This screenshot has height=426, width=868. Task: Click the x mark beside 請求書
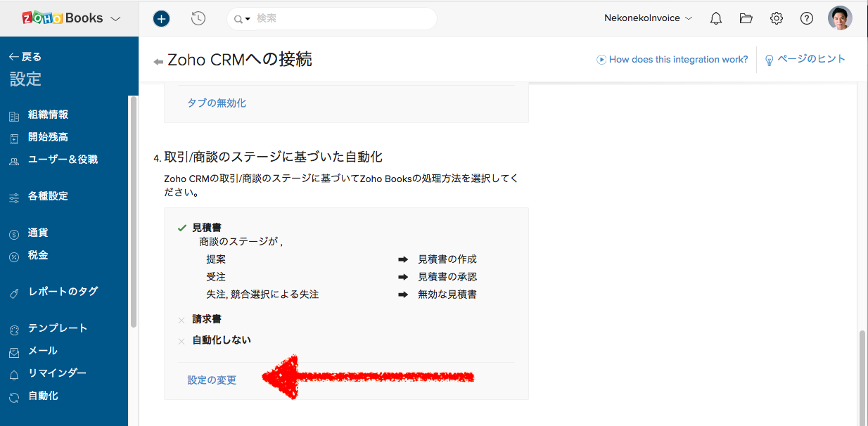(x=181, y=320)
